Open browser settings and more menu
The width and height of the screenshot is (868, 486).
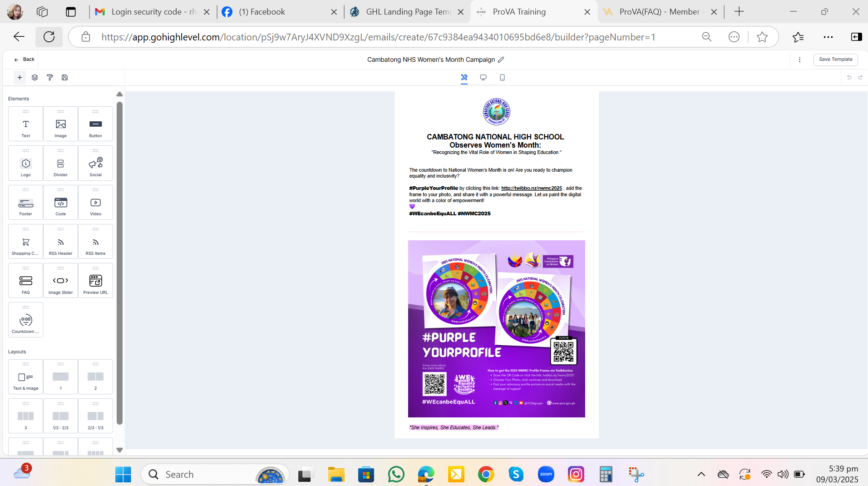pos(828,37)
